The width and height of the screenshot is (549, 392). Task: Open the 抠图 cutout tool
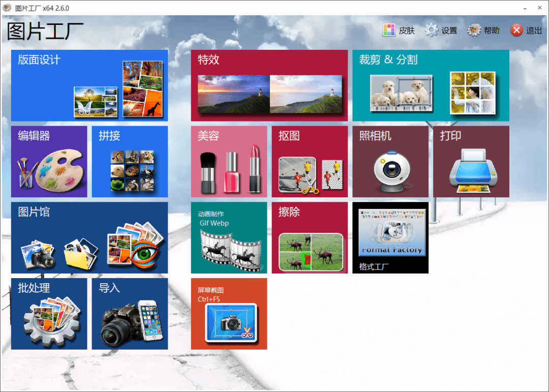pyautogui.click(x=309, y=162)
